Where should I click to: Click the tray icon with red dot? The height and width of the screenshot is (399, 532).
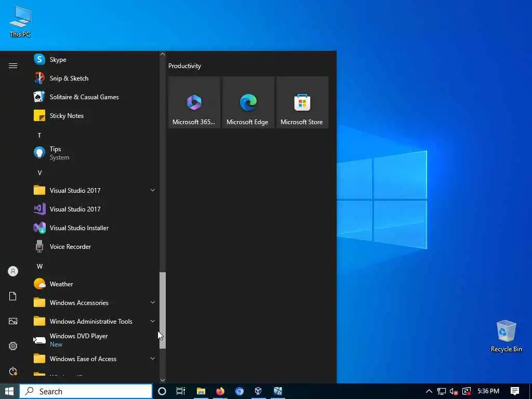[467, 391]
